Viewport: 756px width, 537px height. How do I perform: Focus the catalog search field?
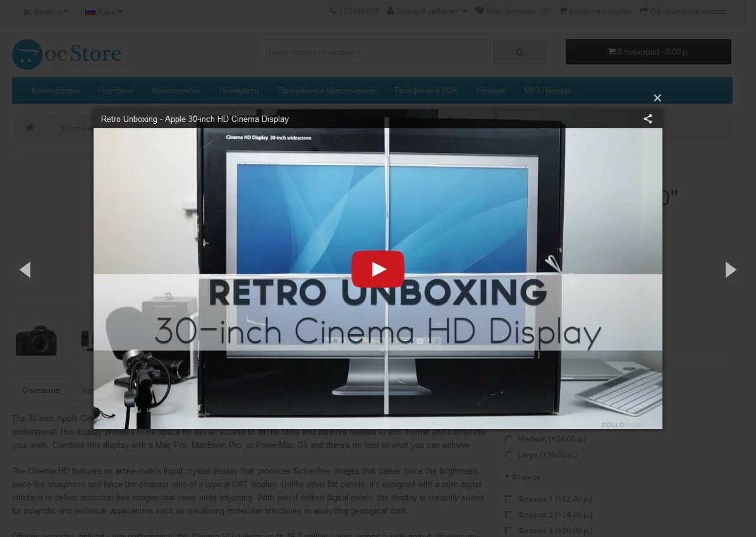(x=375, y=52)
